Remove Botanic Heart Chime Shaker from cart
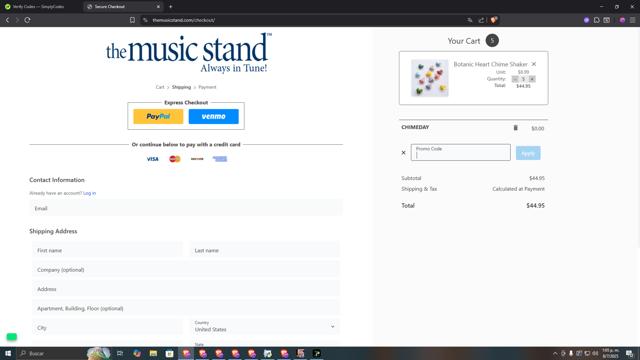Screen dimensions: 640x360 [533, 64]
